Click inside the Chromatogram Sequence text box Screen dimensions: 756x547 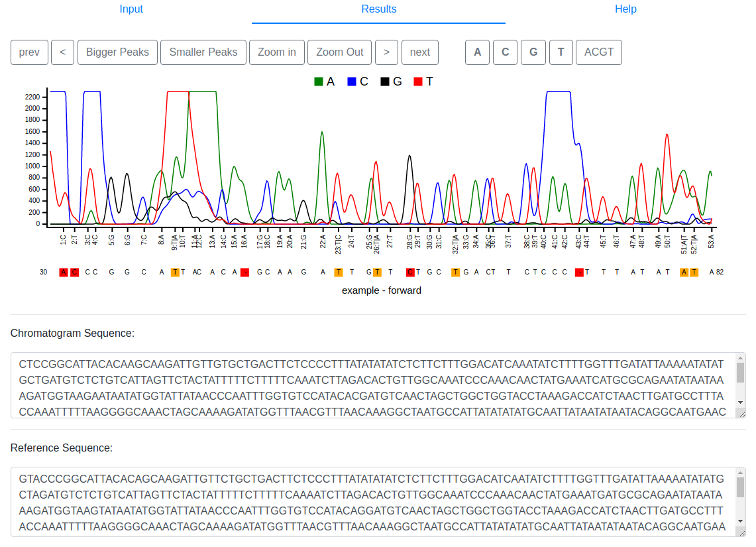(371, 385)
